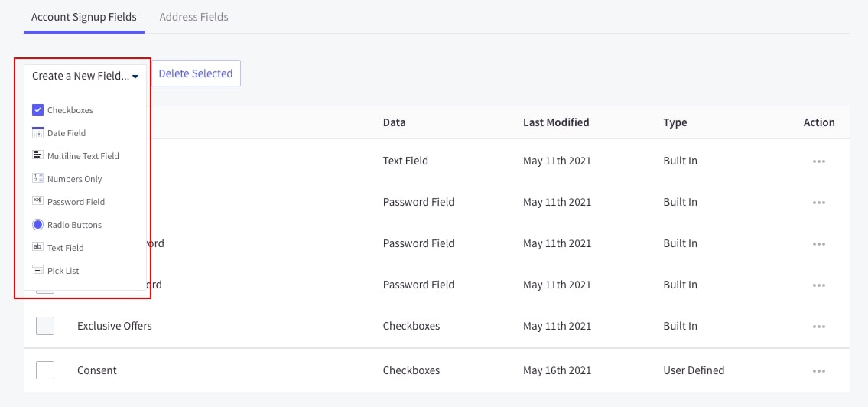This screenshot has height=407, width=868.
Task: Tick the checkbox for Exclusive Offers row
Action: [45, 326]
